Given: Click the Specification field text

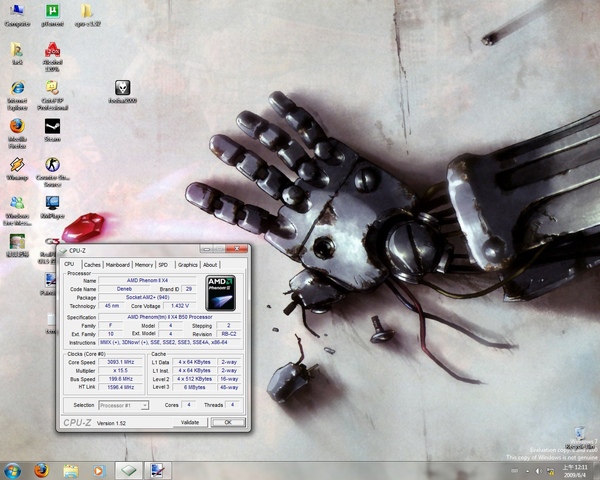Looking at the screenshot, I should pyautogui.click(x=170, y=317).
